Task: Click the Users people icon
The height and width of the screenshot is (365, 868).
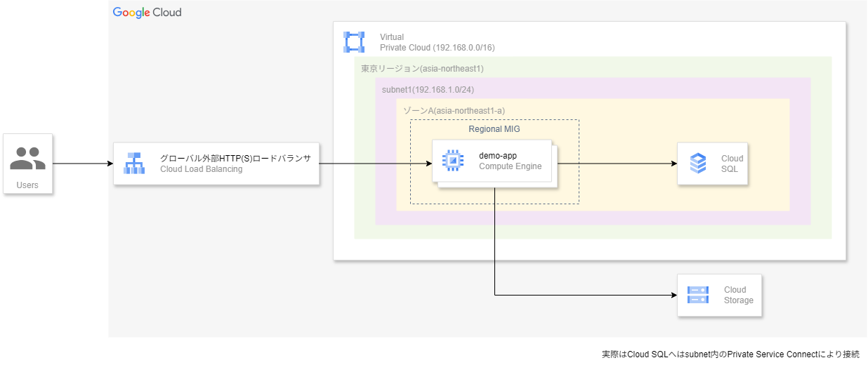Action: click(27, 158)
